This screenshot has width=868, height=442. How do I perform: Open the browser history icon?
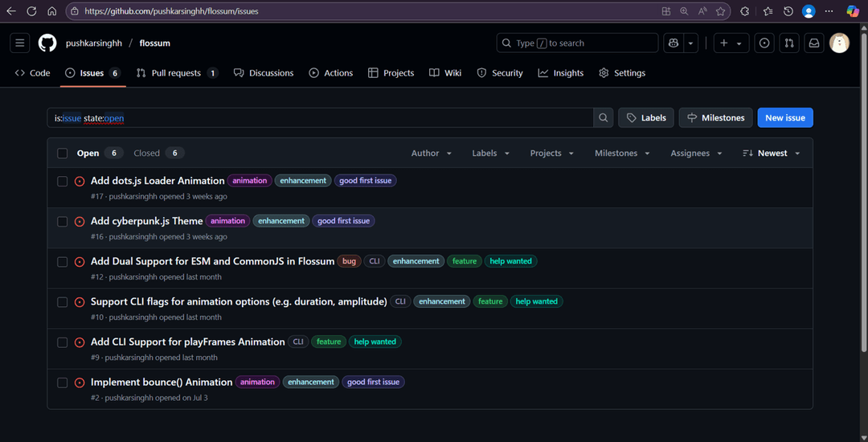(788, 11)
